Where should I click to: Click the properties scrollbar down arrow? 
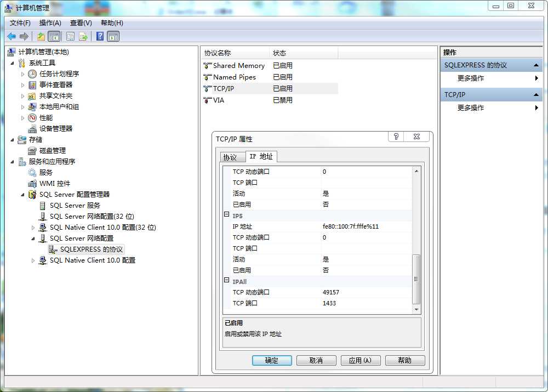pyautogui.click(x=416, y=309)
